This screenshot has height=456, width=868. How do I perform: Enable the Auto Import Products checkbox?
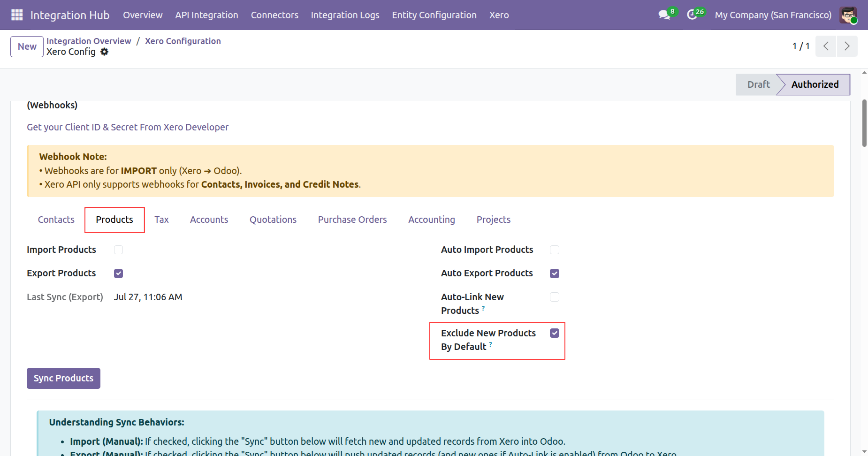tap(555, 250)
